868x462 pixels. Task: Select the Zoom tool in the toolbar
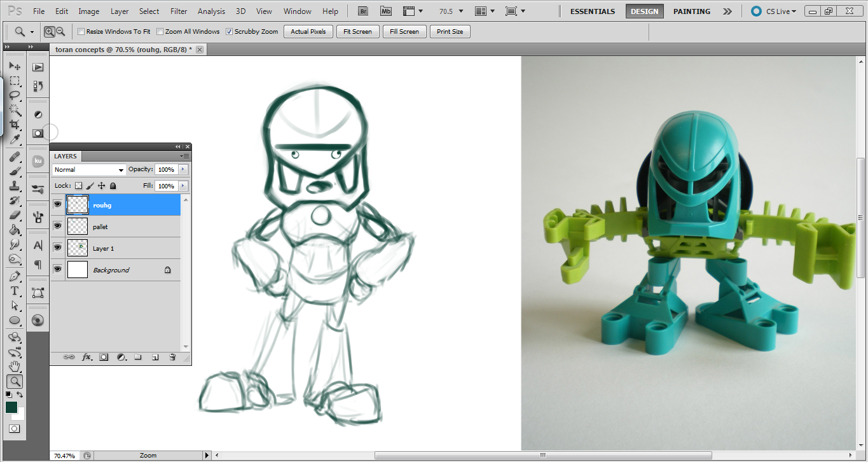point(15,381)
